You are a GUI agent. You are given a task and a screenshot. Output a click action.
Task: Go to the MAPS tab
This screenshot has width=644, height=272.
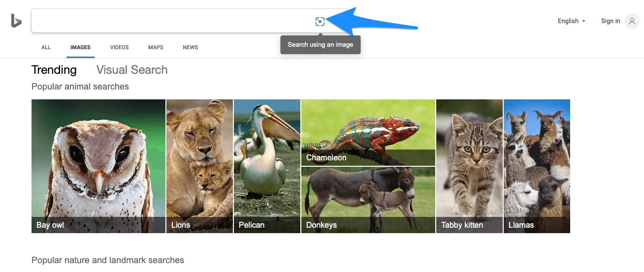[156, 48]
